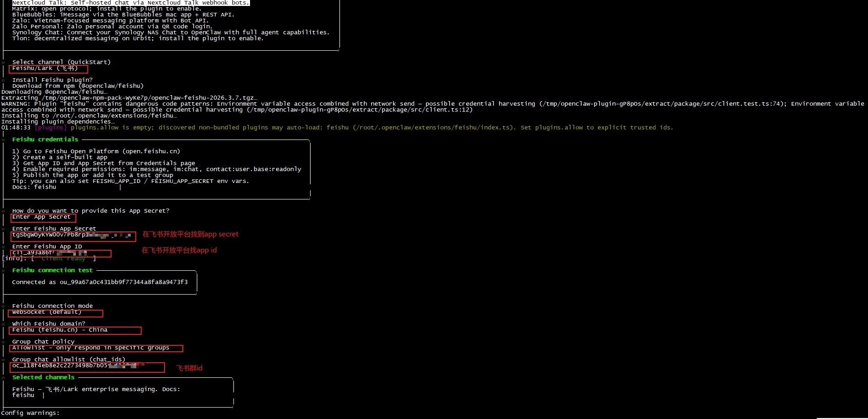
Task: Click the diamond beside 'Which Feishu domain?'
Action: pos(3,324)
